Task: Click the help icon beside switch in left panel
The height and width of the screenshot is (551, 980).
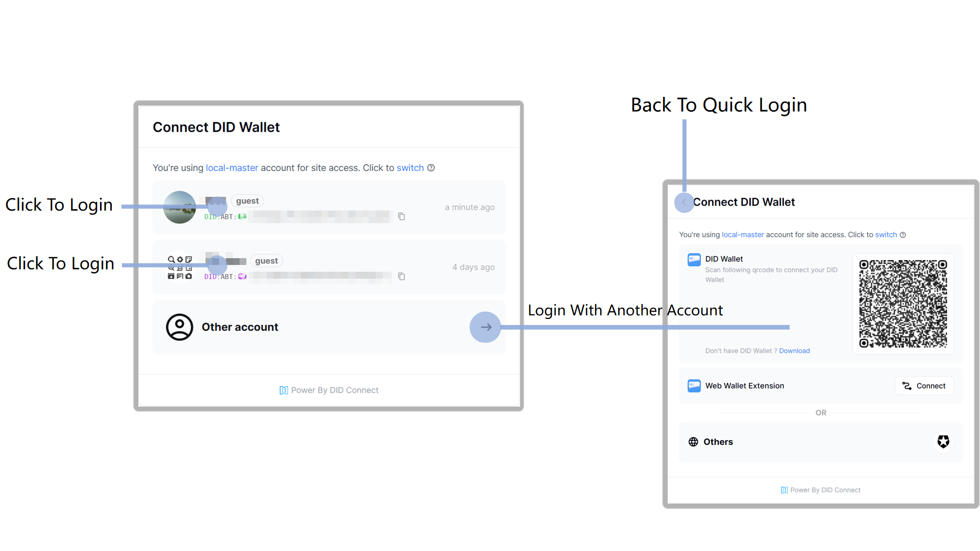Action: click(431, 168)
